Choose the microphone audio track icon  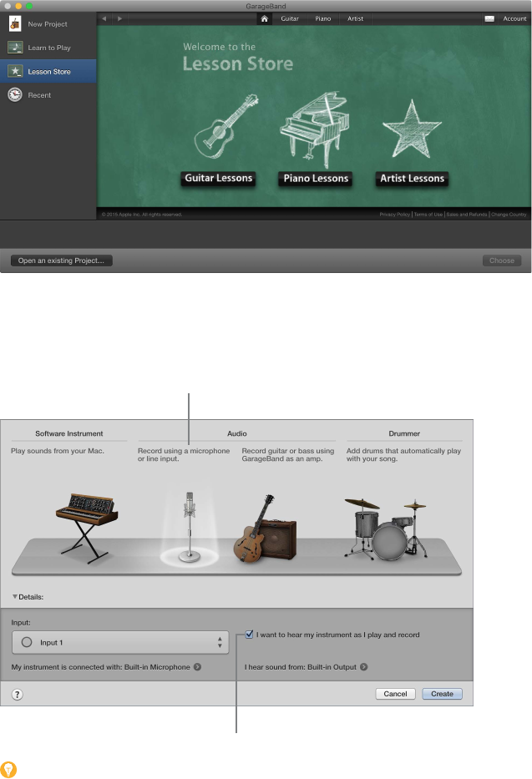click(190, 527)
